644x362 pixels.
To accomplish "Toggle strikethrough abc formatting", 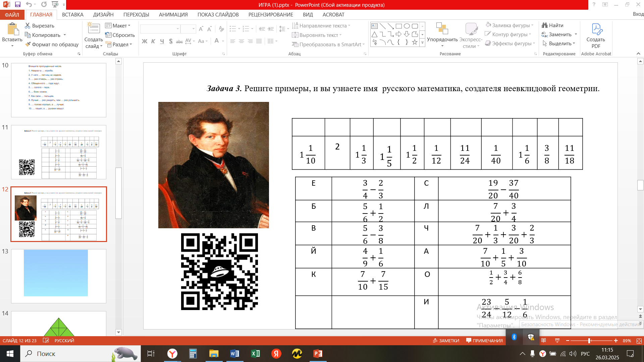I will (x=179, y=41).
